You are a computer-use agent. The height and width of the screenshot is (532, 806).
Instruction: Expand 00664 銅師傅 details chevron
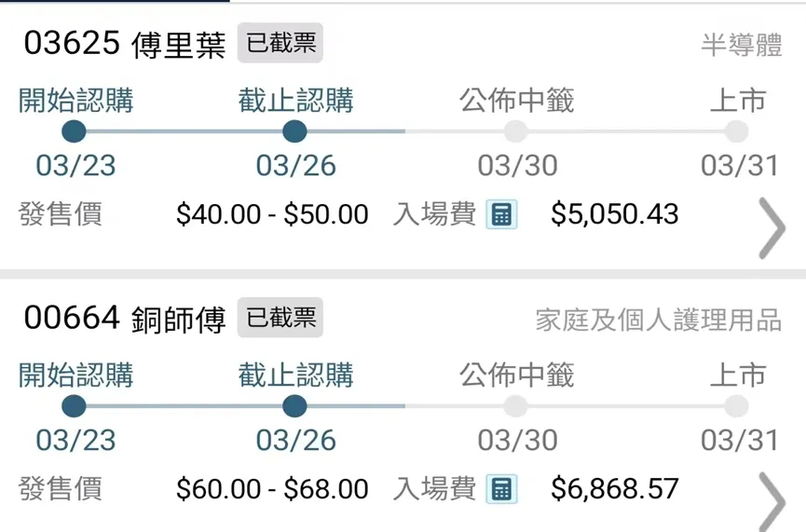772,501
